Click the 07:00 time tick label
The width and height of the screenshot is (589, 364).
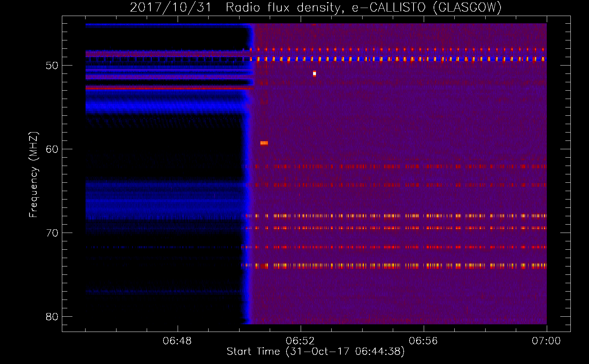click(546, 341)
